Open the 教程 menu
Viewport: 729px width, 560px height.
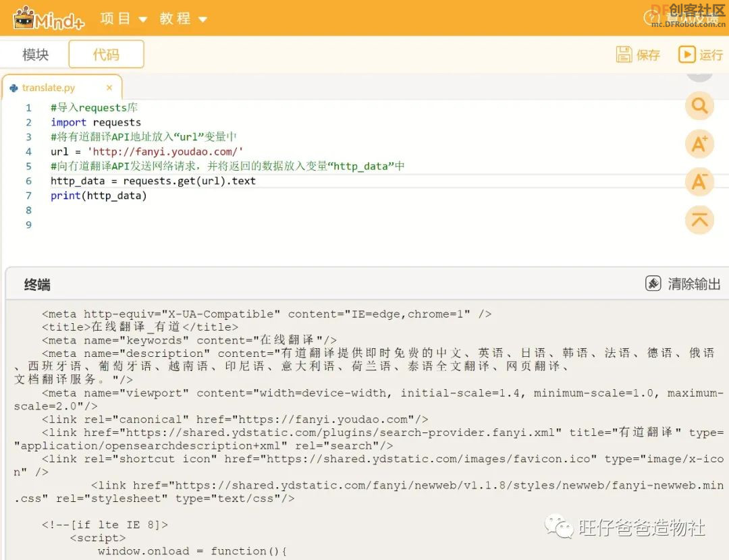pos(175,19)
